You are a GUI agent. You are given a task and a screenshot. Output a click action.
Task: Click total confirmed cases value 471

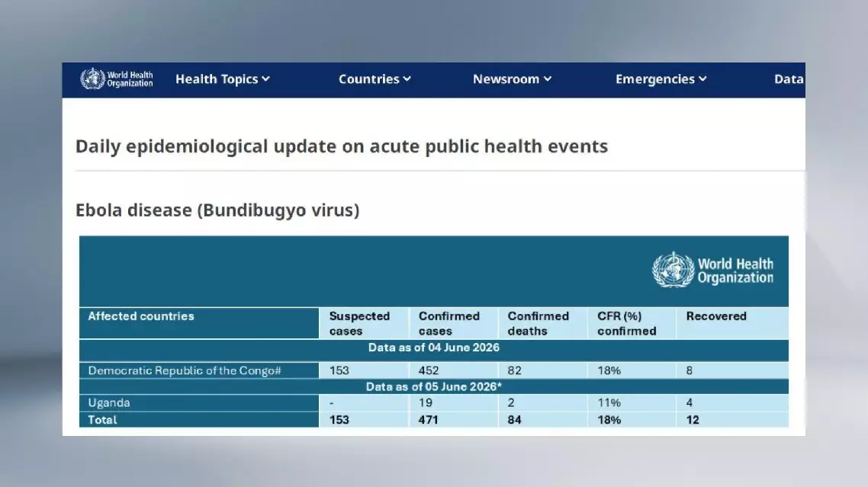point(428,420)
